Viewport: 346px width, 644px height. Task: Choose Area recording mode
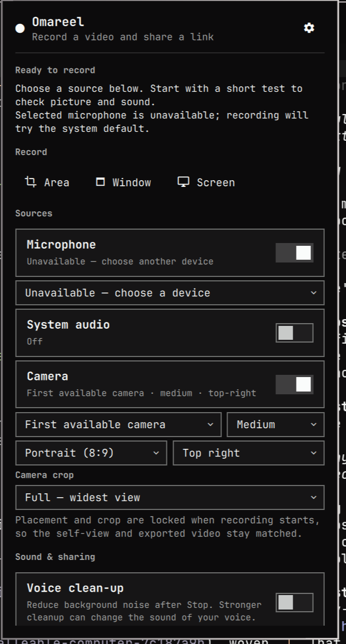[x=47, y=182]
